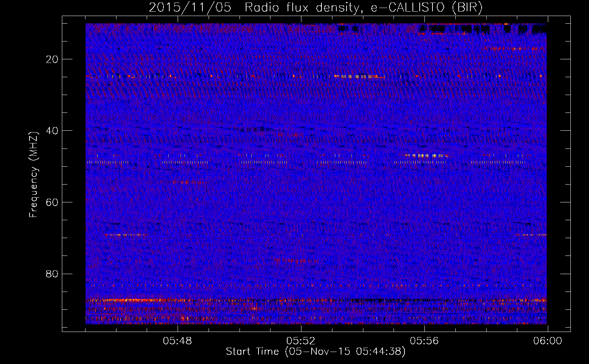
Task: Click the 20 frequency tick label
Action: pos(52,59)
